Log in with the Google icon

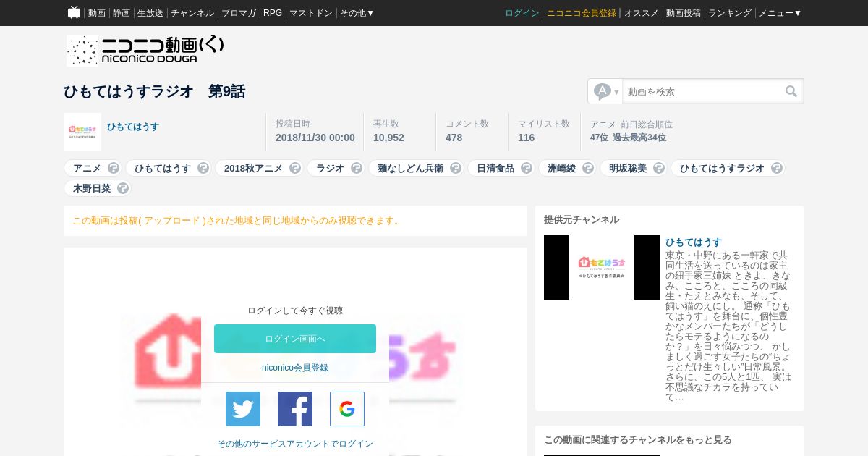coord(347,409)
